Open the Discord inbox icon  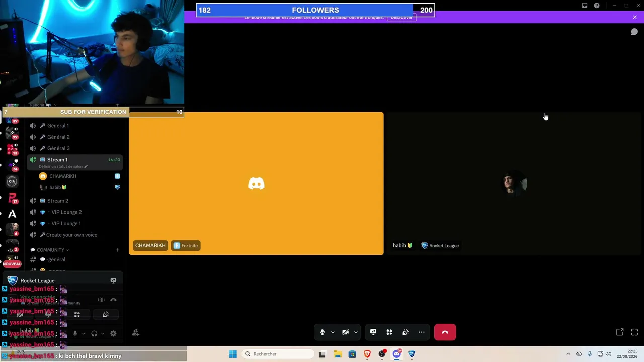[585, 6]
